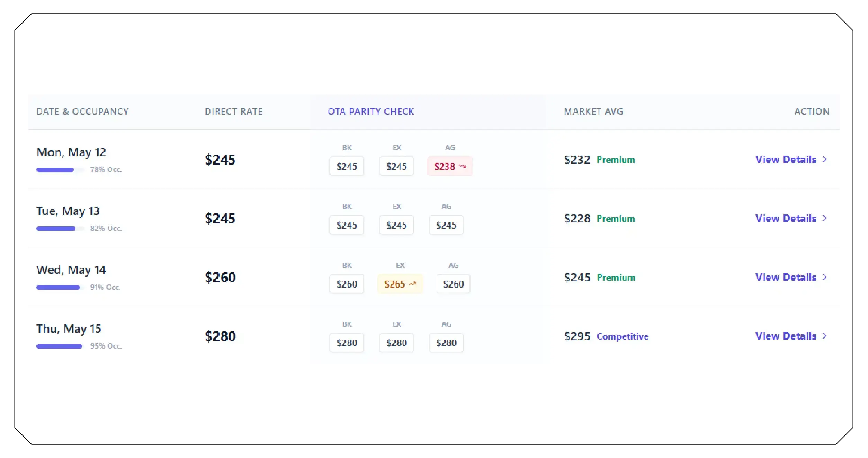
Task: Select the EX $265 disparity cell for May 14
Action: click(x=400, y=284)
